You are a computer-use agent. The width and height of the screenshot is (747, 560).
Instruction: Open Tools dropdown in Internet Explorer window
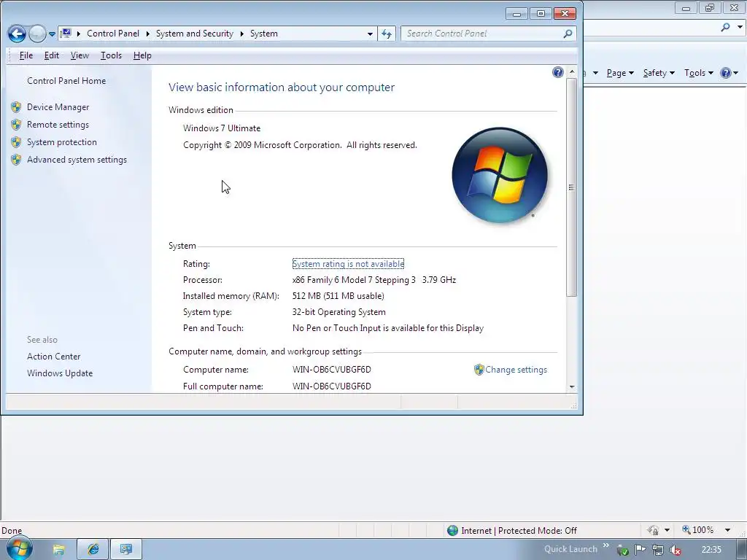click(x=698, y=73)
